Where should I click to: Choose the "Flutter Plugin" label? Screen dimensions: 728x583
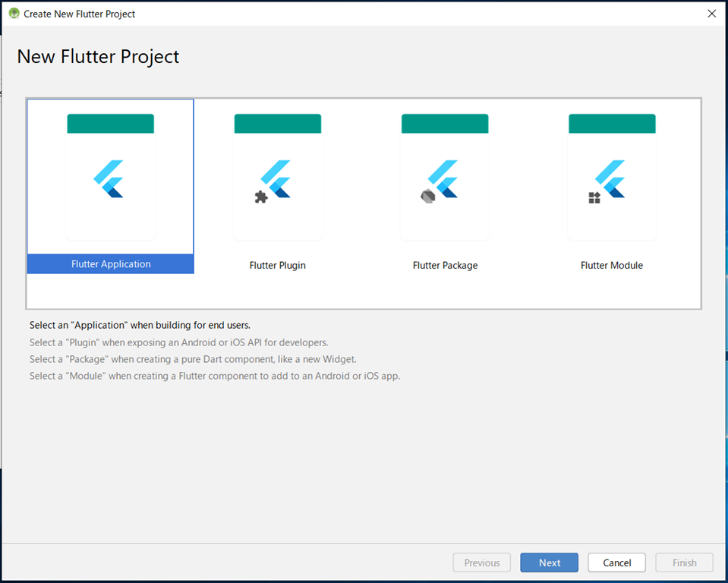(277, 266)
